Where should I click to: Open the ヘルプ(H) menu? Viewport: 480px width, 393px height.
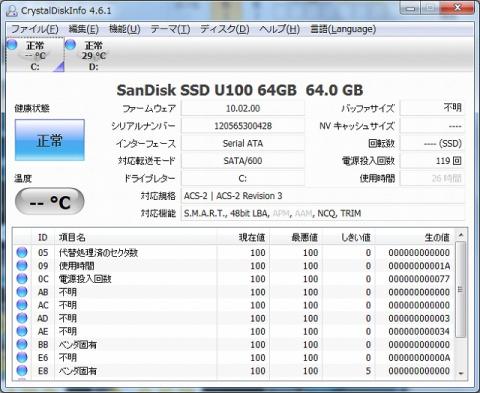coord(279,29)
